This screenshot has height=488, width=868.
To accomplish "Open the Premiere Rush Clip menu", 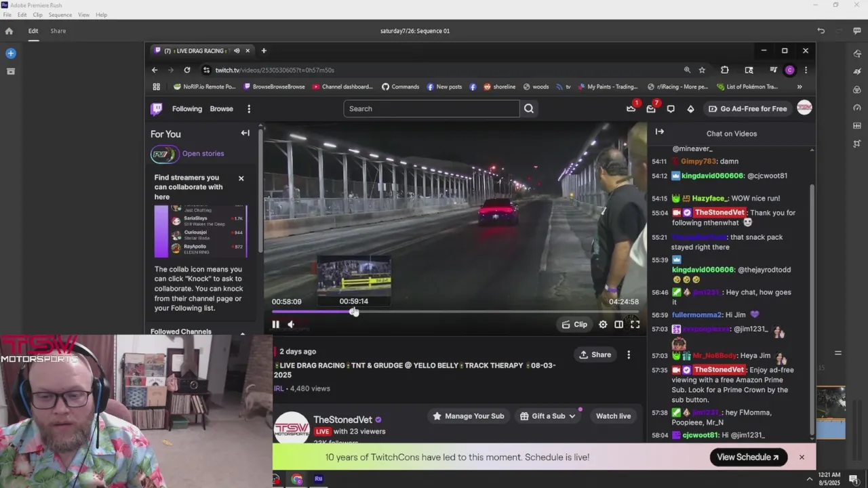I will coord(37,15).
